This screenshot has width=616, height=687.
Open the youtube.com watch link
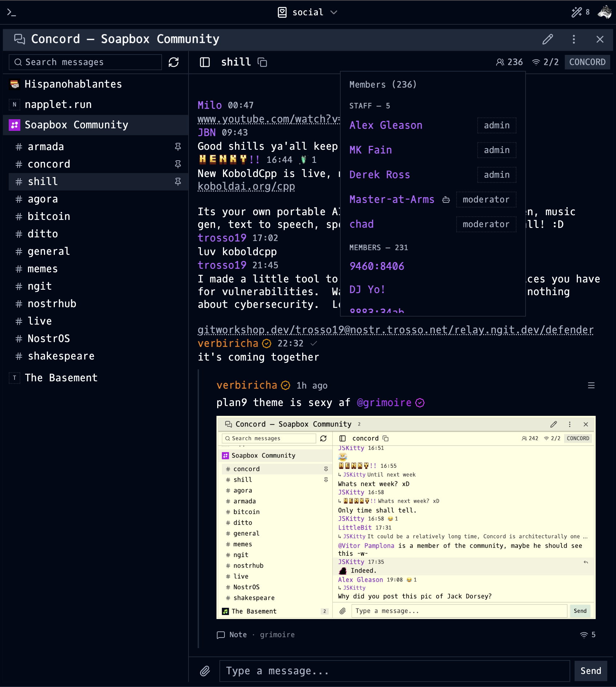click(x=269, y=119)
